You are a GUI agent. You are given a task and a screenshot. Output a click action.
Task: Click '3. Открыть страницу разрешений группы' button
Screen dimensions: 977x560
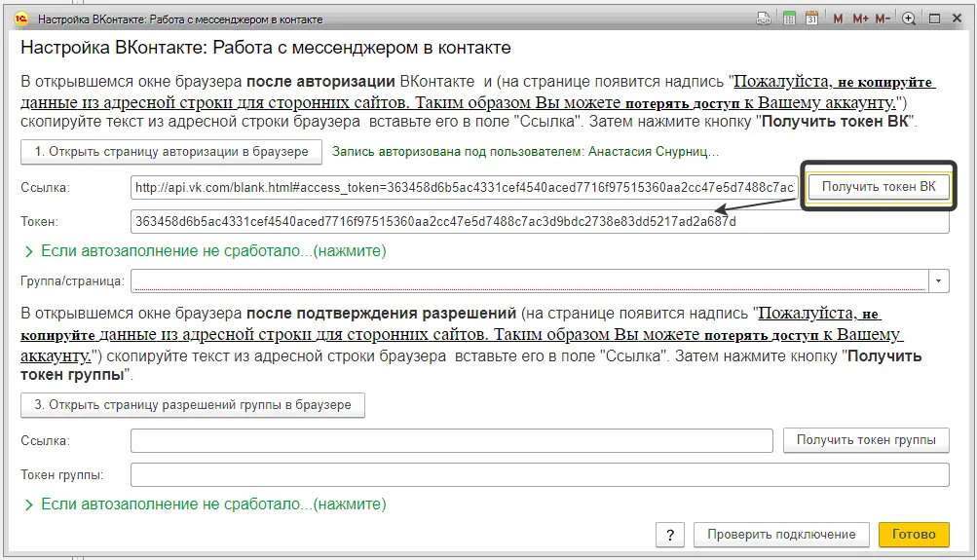(193, 405)
